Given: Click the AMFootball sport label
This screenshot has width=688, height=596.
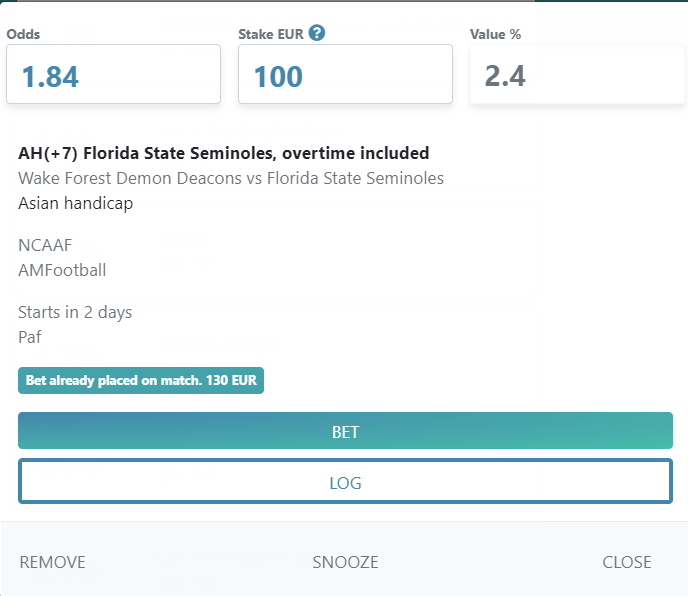Looking at the screenshot, I should [62, 270].
